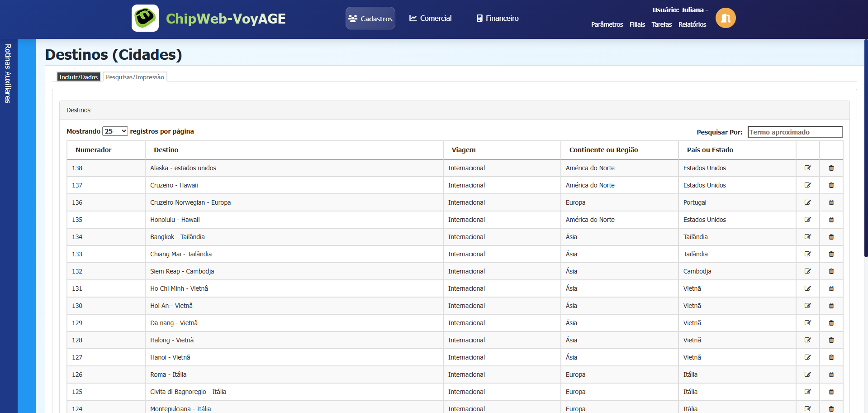Image resolution: width=868 pixels, height=413 pixels.
Task: Edit the Alaska - estados unidos record
Action: coord(807,168)
